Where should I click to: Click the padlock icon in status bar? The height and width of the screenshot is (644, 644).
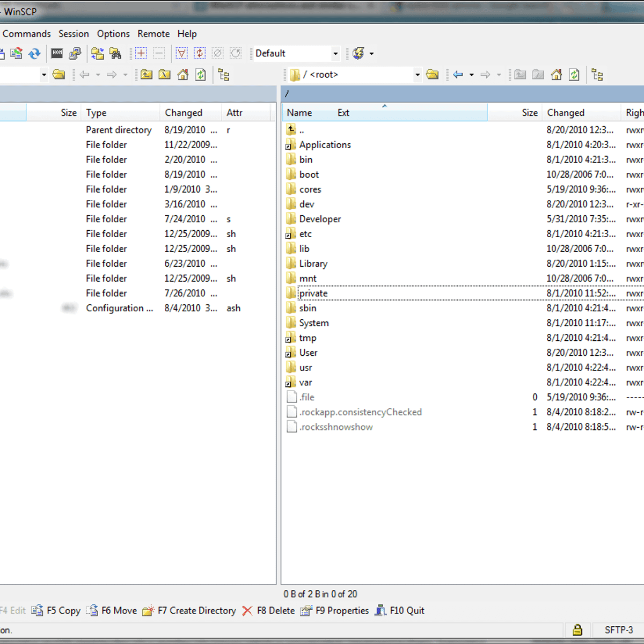(577, 630)
